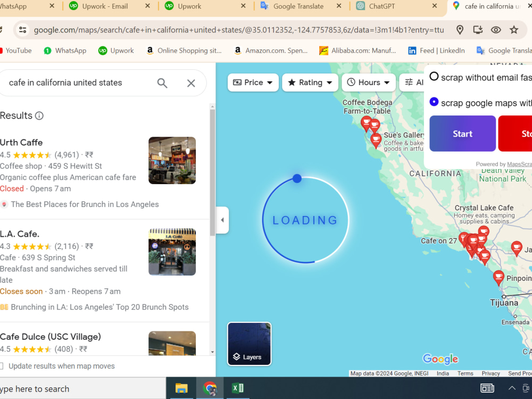Click the install app icon in the address bar

(x=478, y=30)
